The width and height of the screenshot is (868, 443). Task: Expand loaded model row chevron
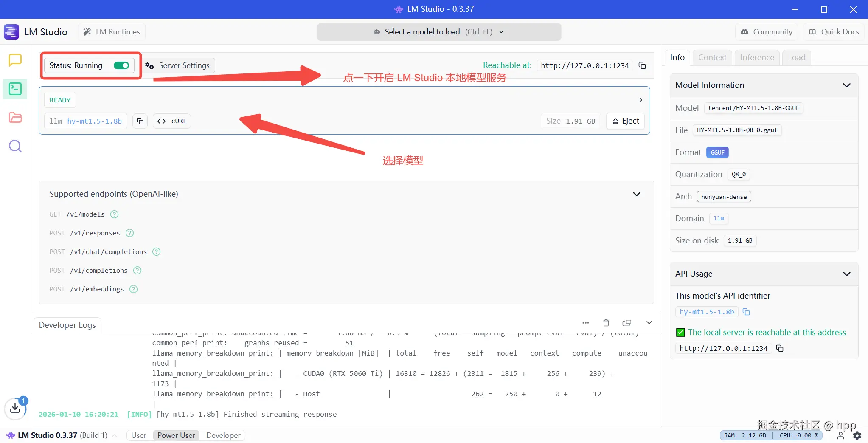click(x=640, y=100)
